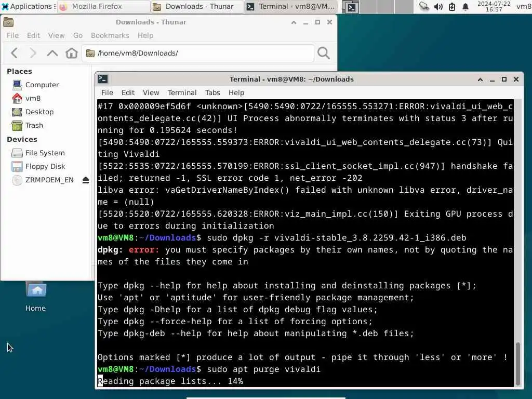
Task: Switch to Mozilla Firefox taskbar button
Action: [x=104, y=6]
